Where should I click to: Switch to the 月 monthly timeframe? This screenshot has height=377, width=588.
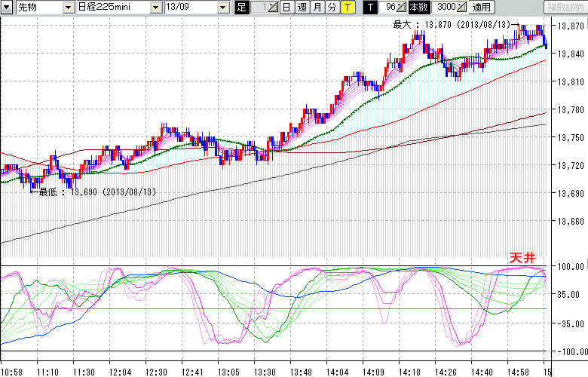317,8
